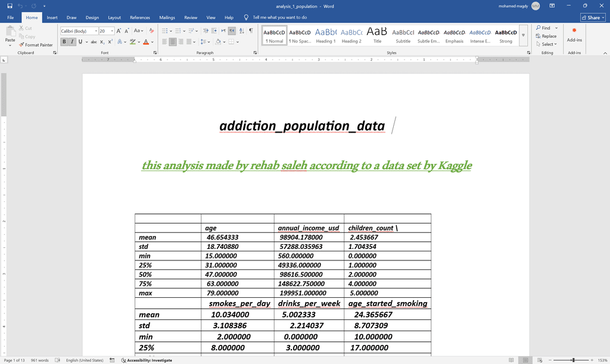Switch to the Insert tab
This screenshot has width=610, height=364.
[52, 17]
